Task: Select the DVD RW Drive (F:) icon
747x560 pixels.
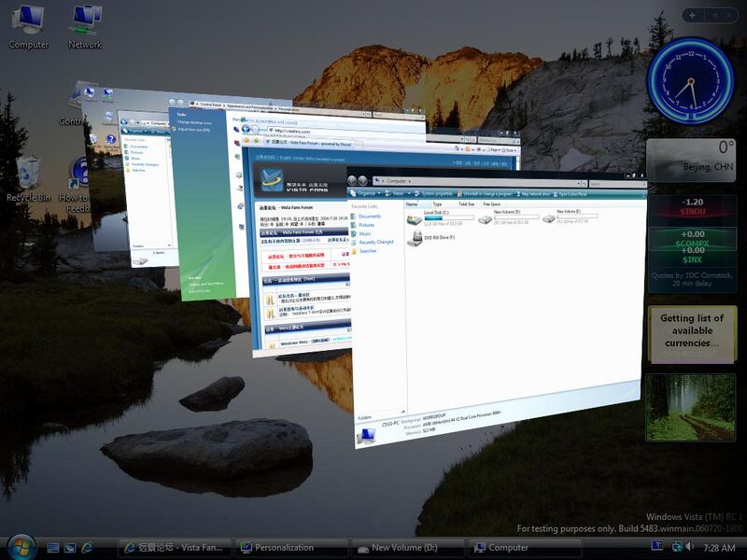Action: pos(415,238)
